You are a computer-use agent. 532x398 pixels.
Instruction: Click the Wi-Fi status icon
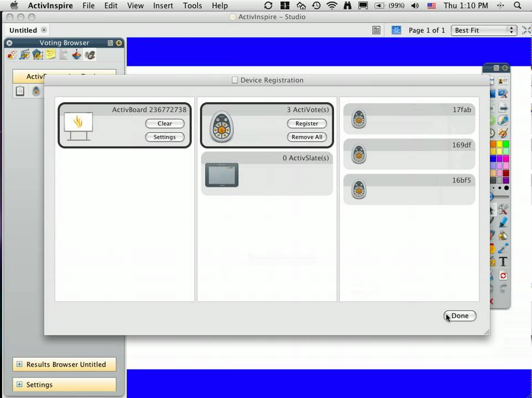332,6
